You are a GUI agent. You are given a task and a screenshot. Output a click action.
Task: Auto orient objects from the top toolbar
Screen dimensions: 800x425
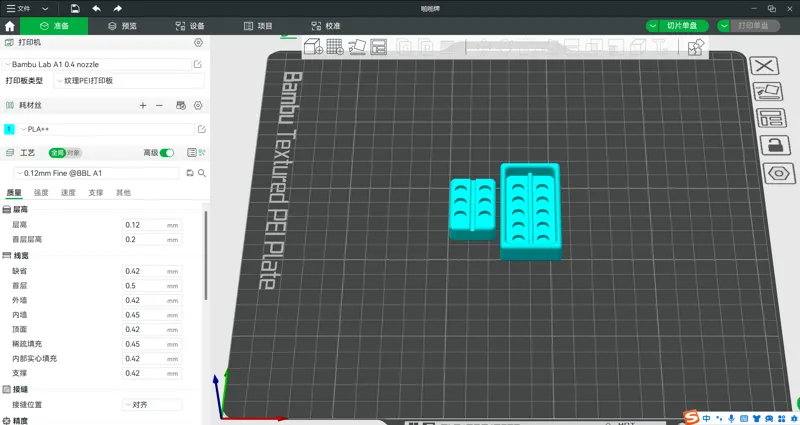click(357, 47)
